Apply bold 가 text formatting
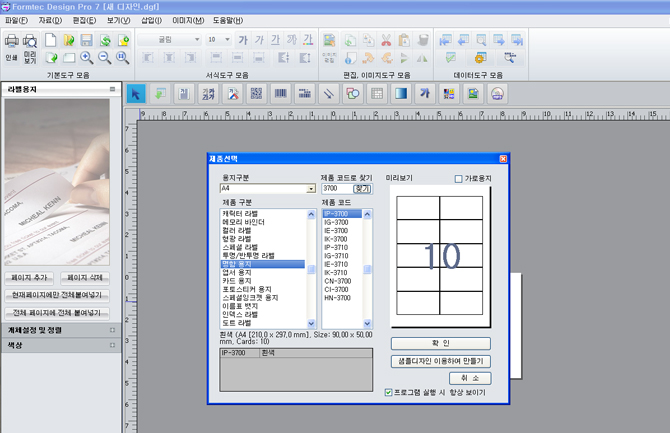 [x=243, y=40]
